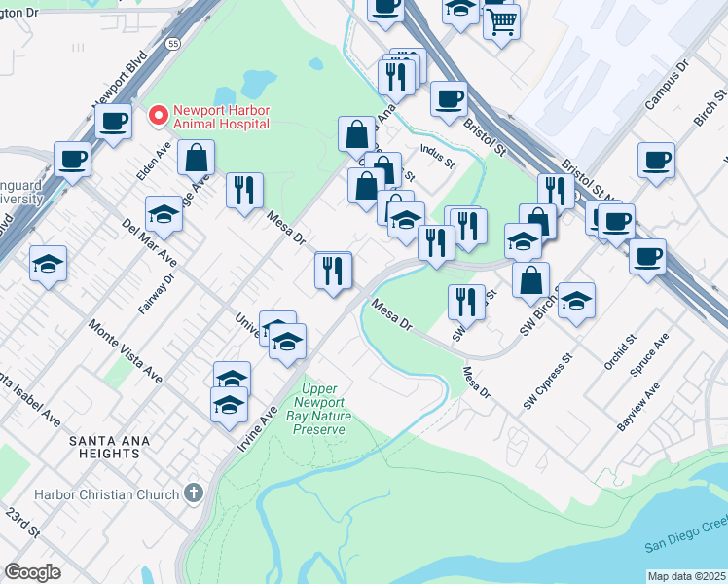Open the restaurant marker near SW Birch St south
728x584 pixels.
click(x=466, y=305)
